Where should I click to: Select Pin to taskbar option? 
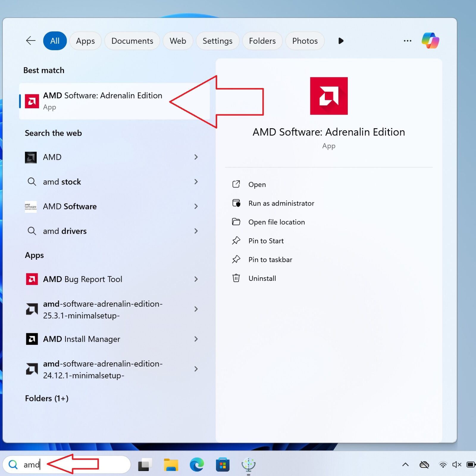(x=270, y=259)
